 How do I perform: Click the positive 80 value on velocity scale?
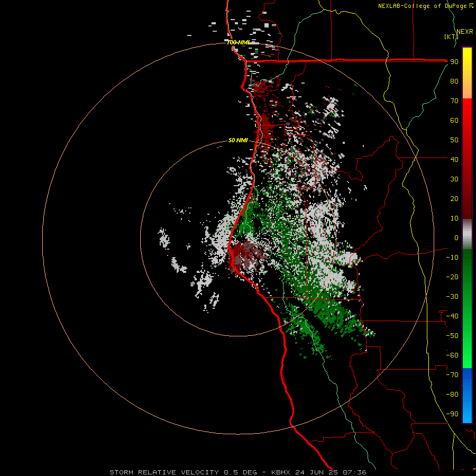tap(454, 81)
